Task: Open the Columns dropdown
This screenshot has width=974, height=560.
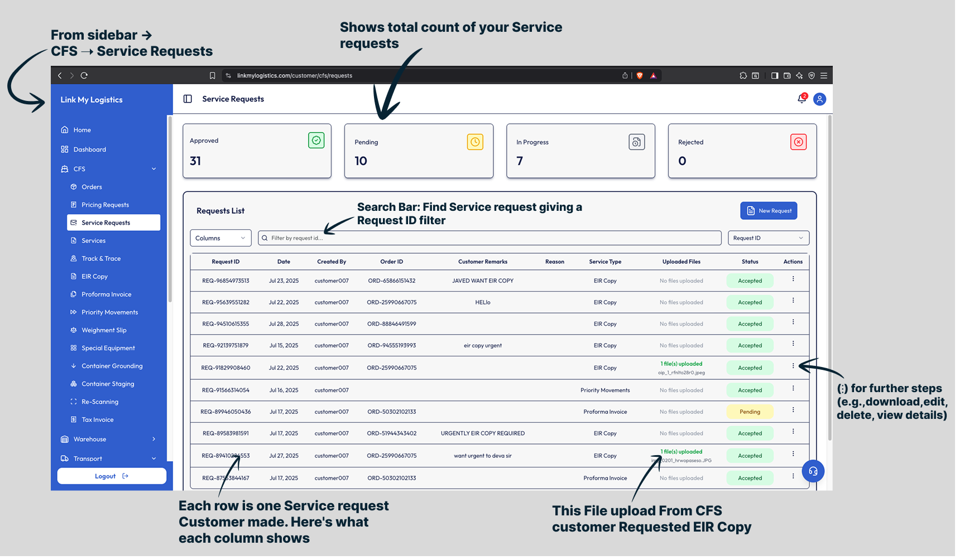Action: (220, 238)
